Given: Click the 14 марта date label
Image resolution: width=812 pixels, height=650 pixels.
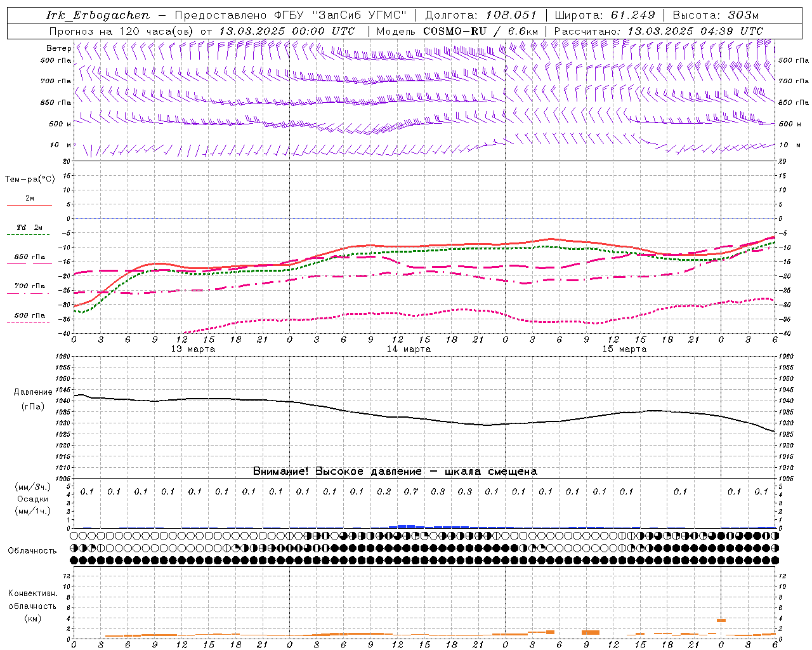Looking at the screenshot, I should [409, 349].
